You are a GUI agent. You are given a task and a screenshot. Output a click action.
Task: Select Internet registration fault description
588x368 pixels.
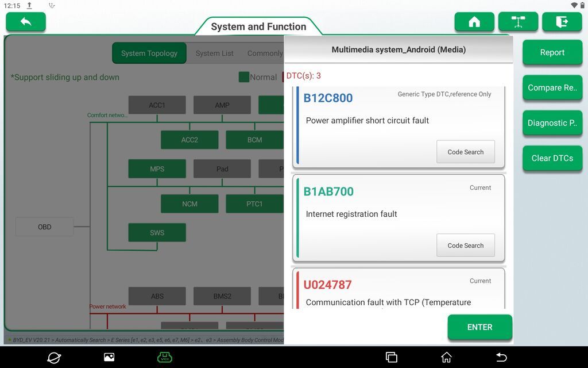point(351,214)
